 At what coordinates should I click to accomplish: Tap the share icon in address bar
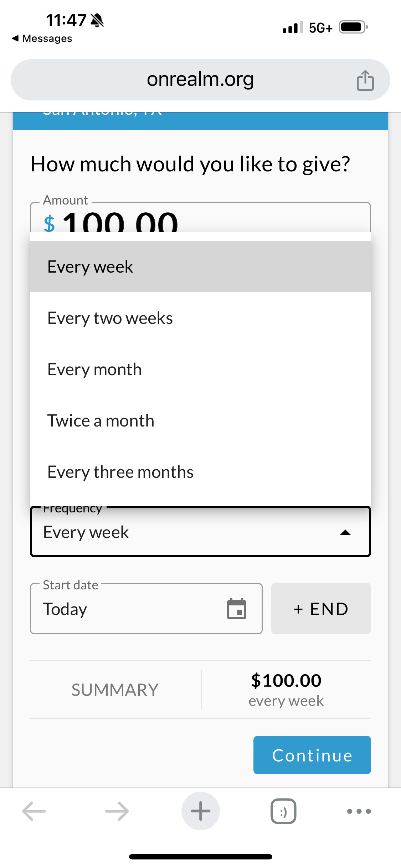click(x=365, y=80)
